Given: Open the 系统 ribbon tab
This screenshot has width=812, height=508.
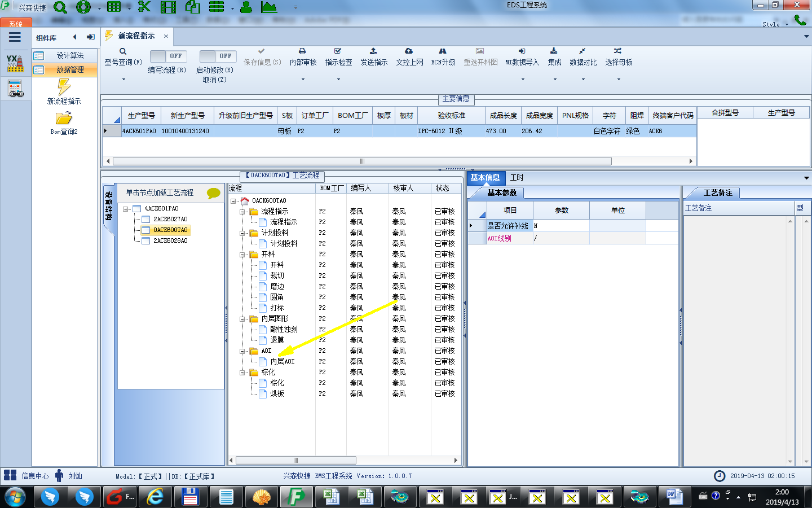Looking at the screenshot, I should click(16, 24).
